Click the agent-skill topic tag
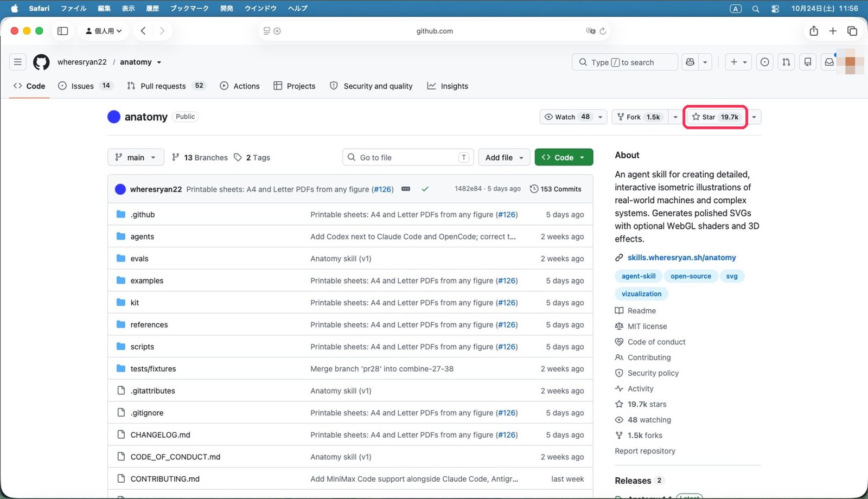This screenshot has width=868, height=499. click(639, 276)
